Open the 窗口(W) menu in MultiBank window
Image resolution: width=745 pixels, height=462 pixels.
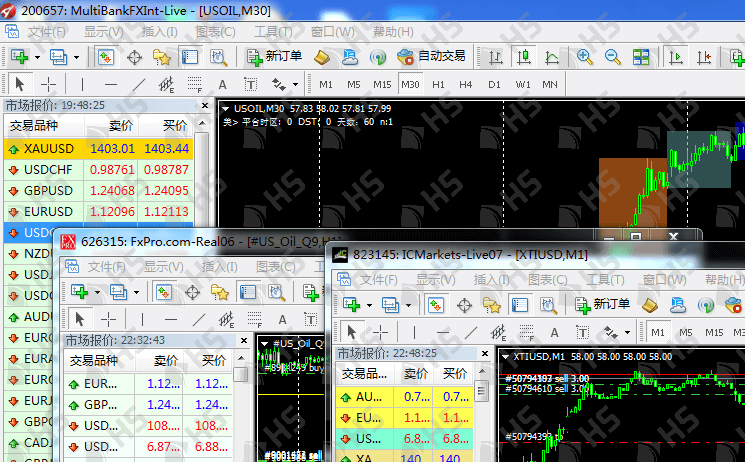pyautogui.click(x=333, y=32)
